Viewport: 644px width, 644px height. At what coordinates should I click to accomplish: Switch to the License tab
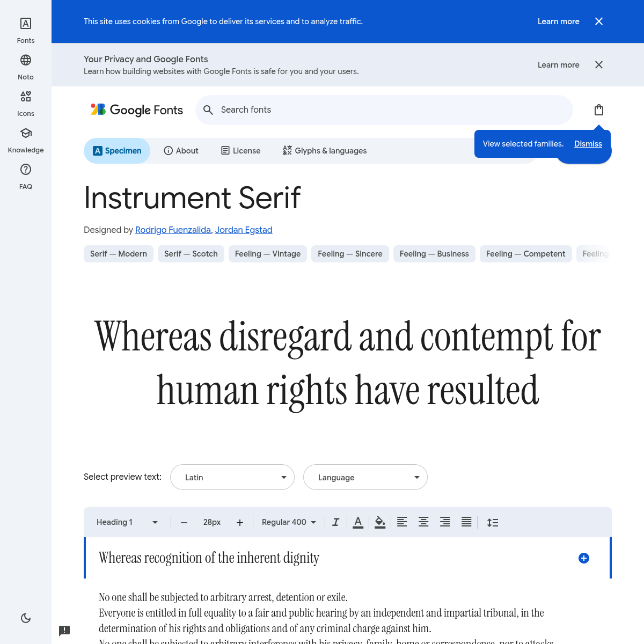tap(240, 151)
